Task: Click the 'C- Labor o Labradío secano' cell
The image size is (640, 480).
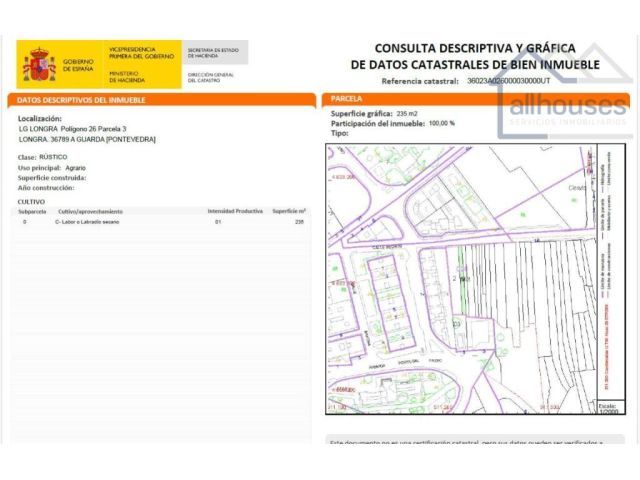Action: coord(87,222)
